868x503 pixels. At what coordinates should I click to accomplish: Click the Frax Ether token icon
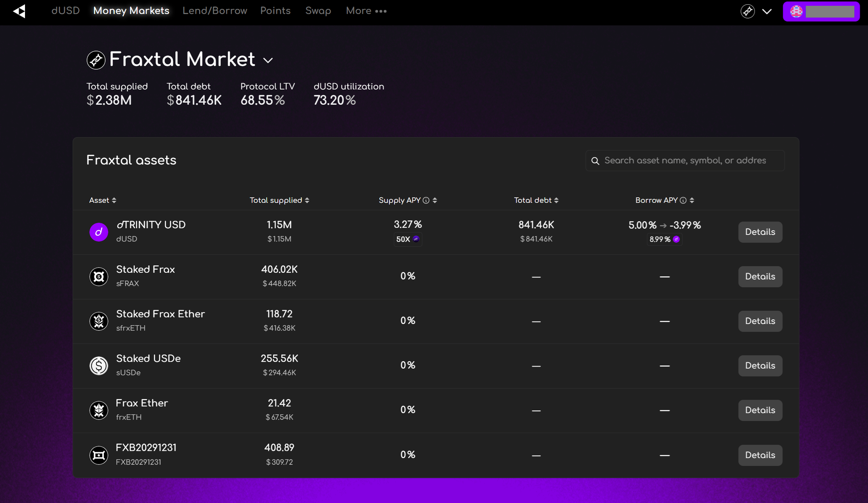[x=99, y=410]
